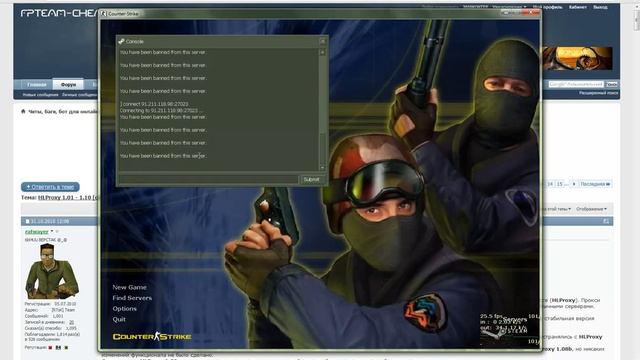Open the 'Расширенный поиск' advanced search link

(598, 93)
